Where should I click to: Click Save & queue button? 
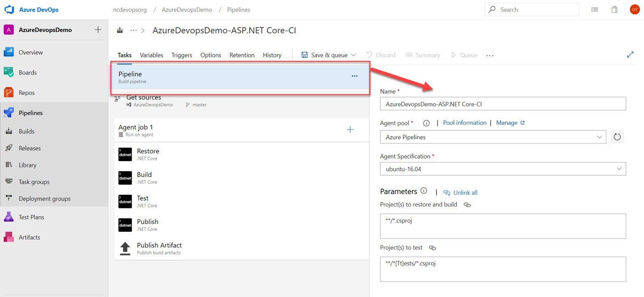point(324,55)
